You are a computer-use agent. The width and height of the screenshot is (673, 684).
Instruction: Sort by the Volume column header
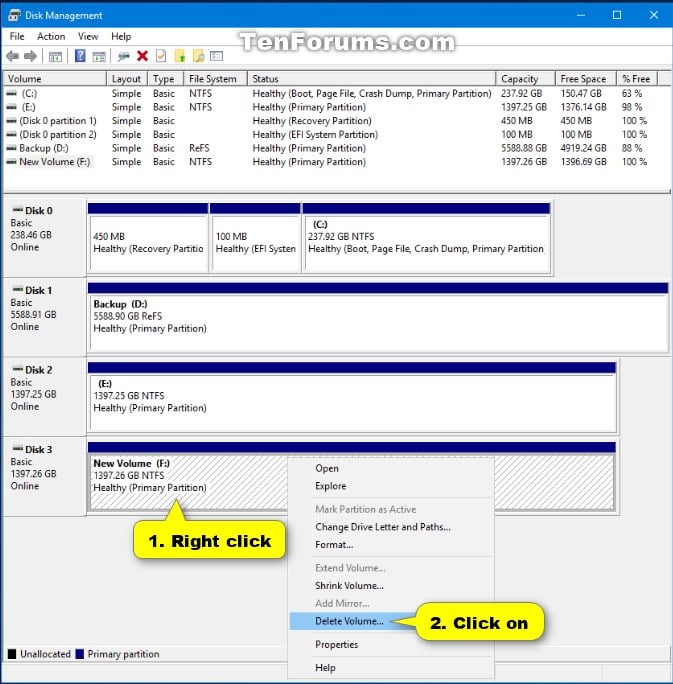click(x=55, y=79)
